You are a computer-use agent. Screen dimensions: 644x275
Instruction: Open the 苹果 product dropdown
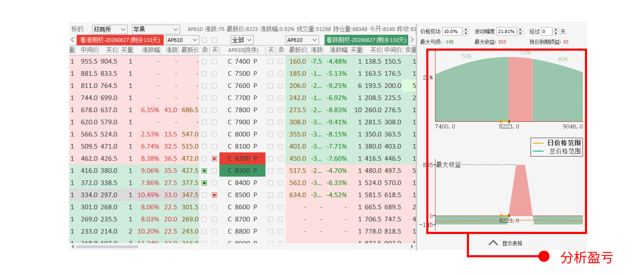coord(156,30)
